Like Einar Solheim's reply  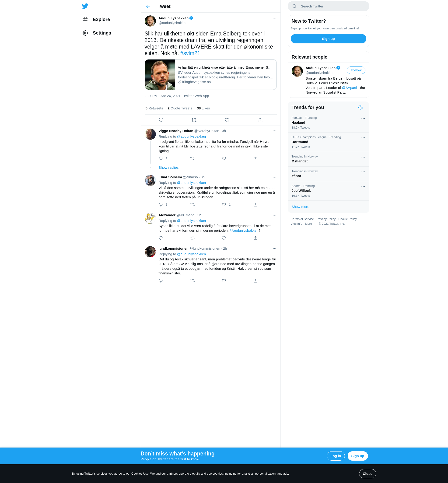(x=224, y=205)
